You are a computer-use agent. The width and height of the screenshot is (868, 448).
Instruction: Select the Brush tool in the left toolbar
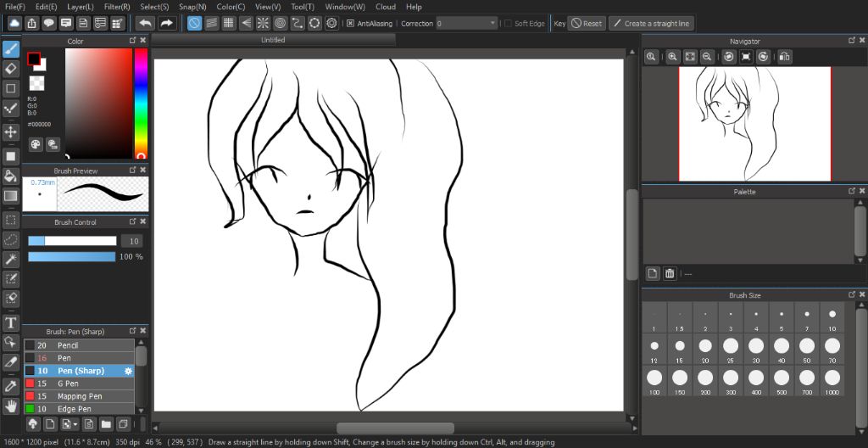coord(10,49)
